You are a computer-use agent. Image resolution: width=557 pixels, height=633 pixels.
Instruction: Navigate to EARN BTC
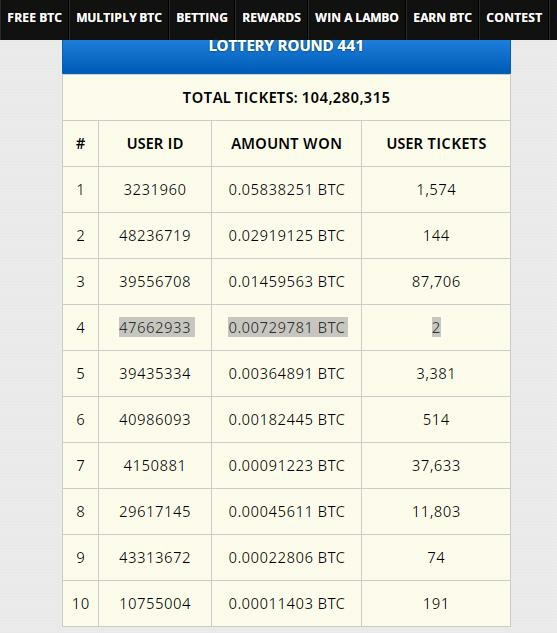442,18
